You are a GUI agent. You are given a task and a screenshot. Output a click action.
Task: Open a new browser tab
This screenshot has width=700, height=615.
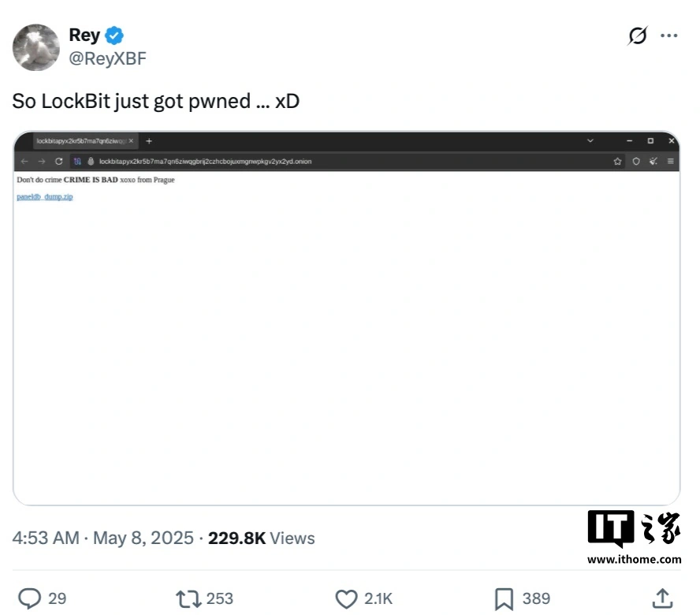[x=149, y=141]
